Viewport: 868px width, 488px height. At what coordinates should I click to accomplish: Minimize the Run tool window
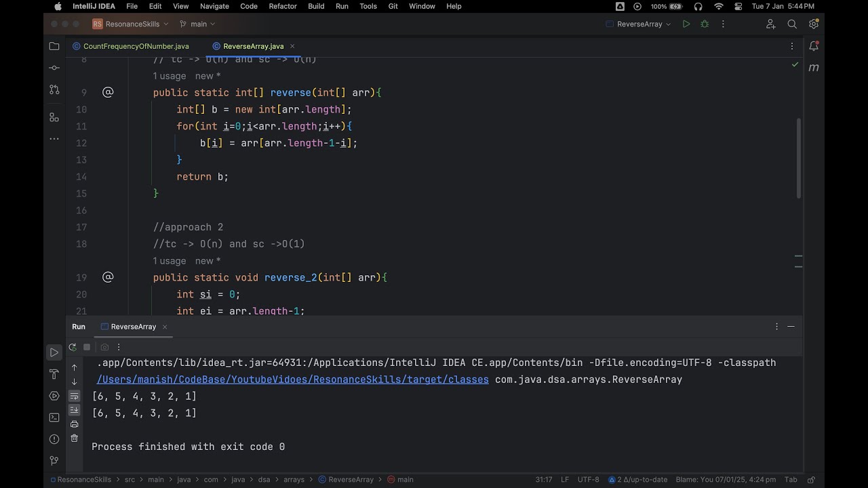click(x=791, y=327)
